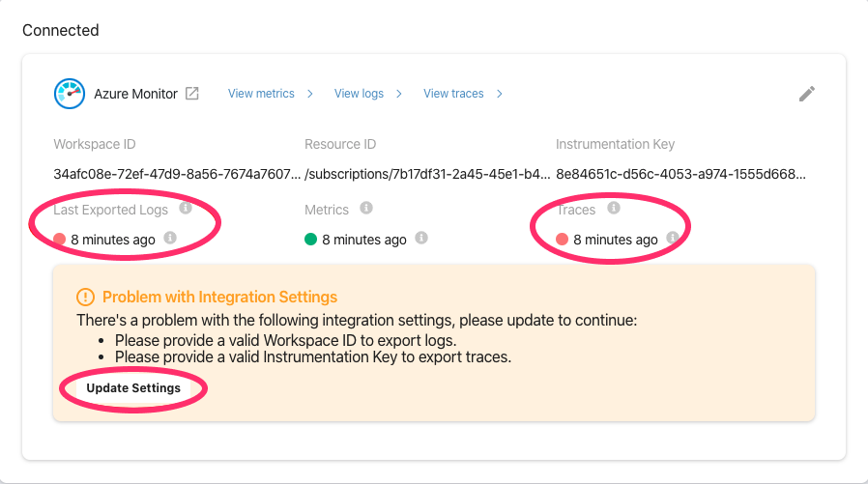Click red status dot under Traces

[562, 239]
